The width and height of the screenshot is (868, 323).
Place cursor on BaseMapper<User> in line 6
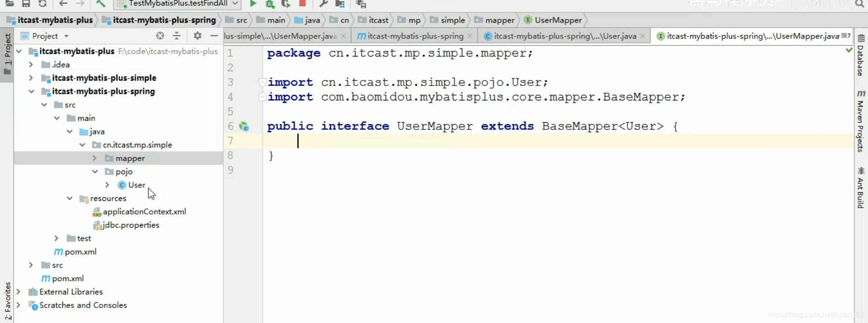coord(603,126)
